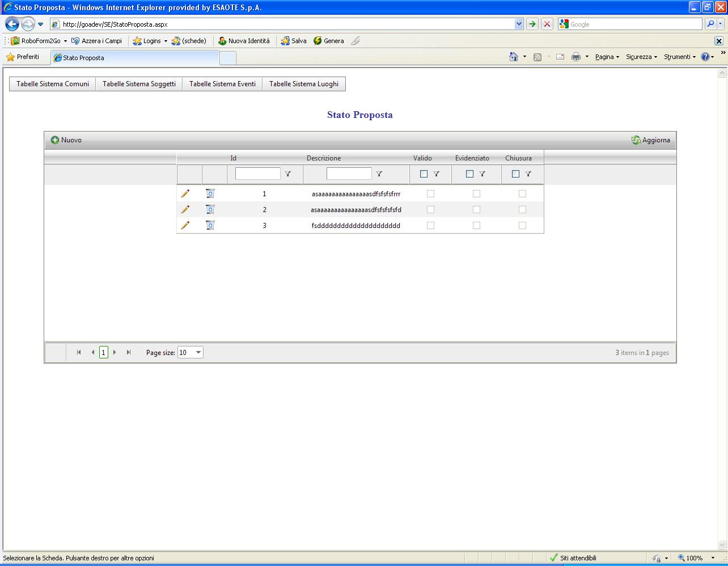The image size is (728, 566).
Task: Toggle the Valido filter checkbox
Action: tap(424, 174)
